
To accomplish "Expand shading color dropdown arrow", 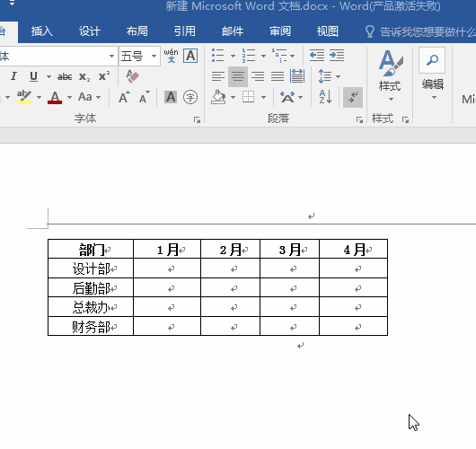I will (233, 98).
